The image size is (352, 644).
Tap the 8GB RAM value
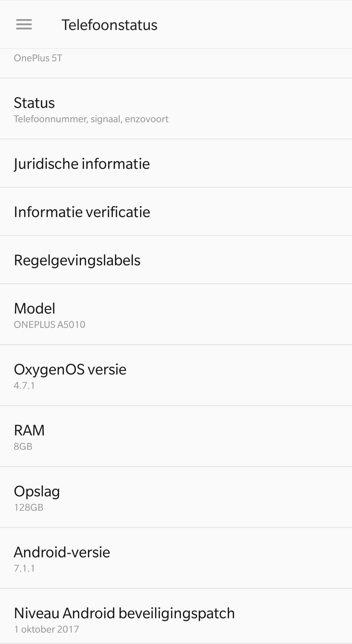coord(23,446)
